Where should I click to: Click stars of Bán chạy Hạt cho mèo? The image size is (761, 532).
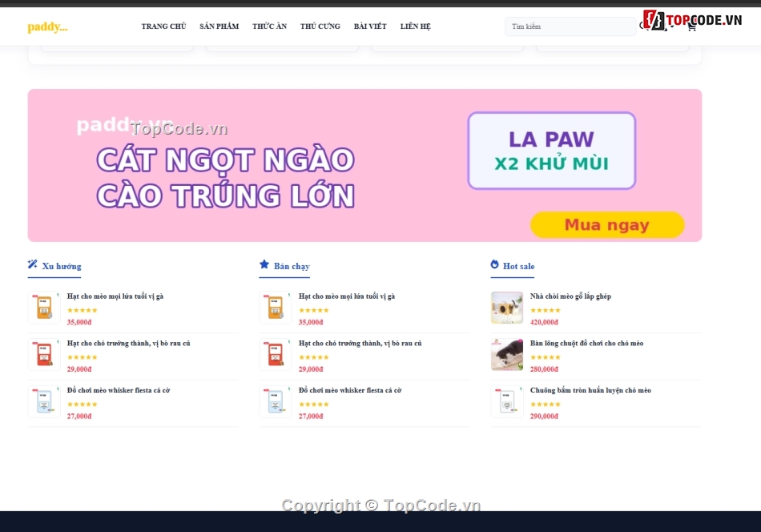(x=314, y=310)
